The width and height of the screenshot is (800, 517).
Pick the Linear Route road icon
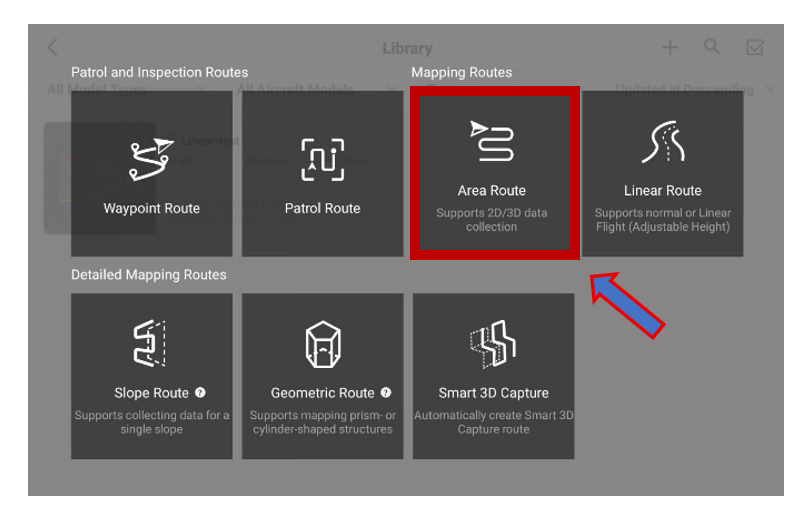coord(662,142)
